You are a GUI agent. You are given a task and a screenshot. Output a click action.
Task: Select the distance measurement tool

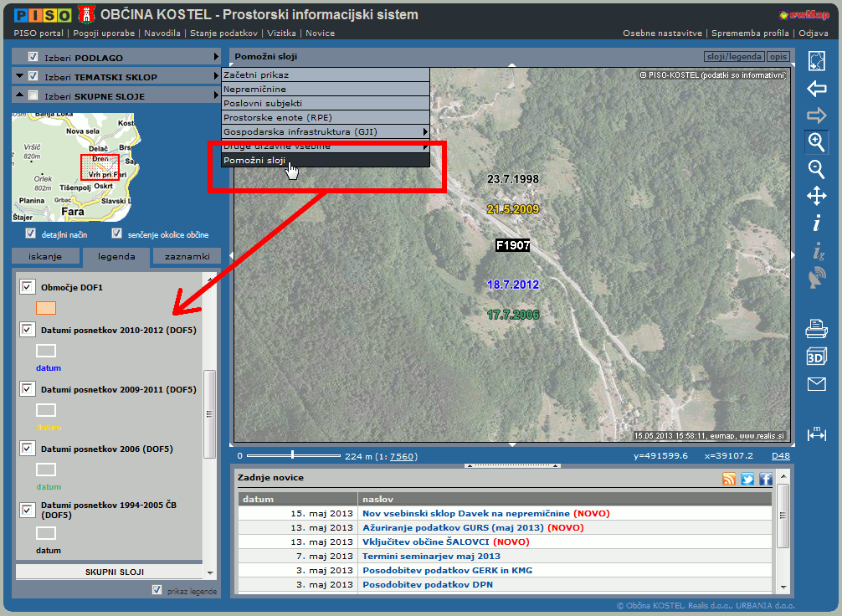(816, 434)
